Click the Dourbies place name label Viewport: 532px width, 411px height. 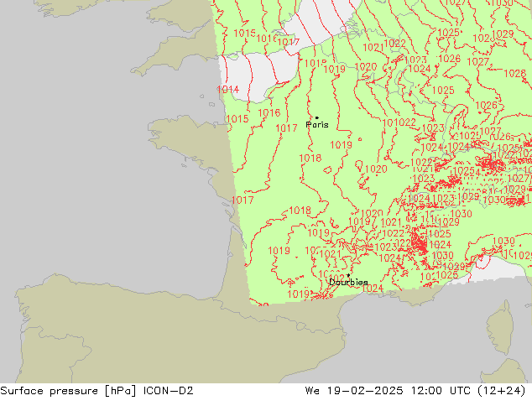coord(348,282)
